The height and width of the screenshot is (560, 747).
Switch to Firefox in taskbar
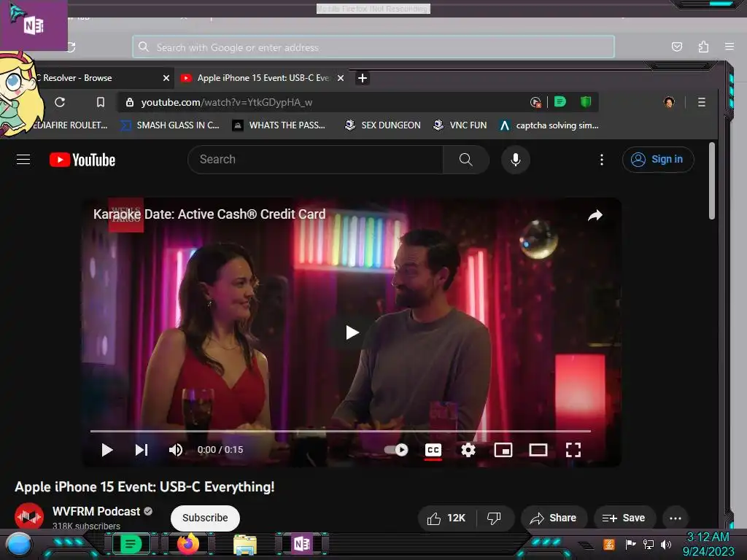click(x=188, y=544)
